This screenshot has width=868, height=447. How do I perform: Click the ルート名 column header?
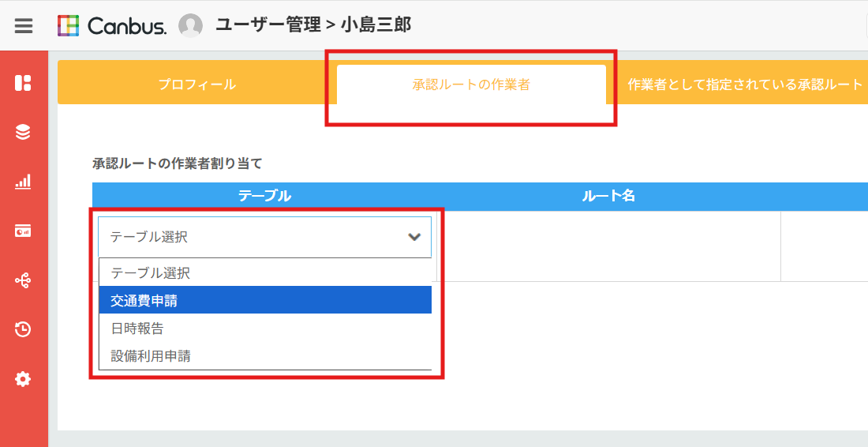coord(608,196)
